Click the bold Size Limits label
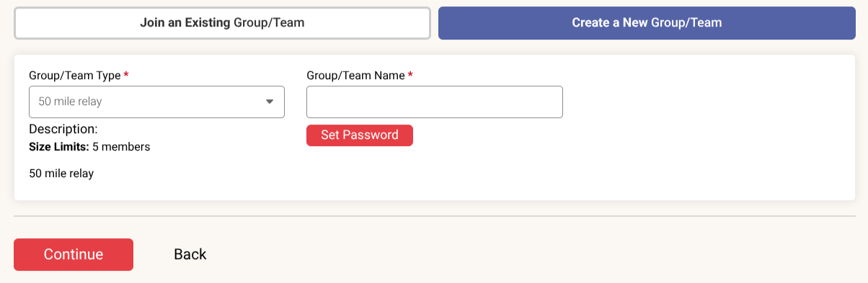The image size is (868, 283). pyautogui.click(x=59, y=147)
